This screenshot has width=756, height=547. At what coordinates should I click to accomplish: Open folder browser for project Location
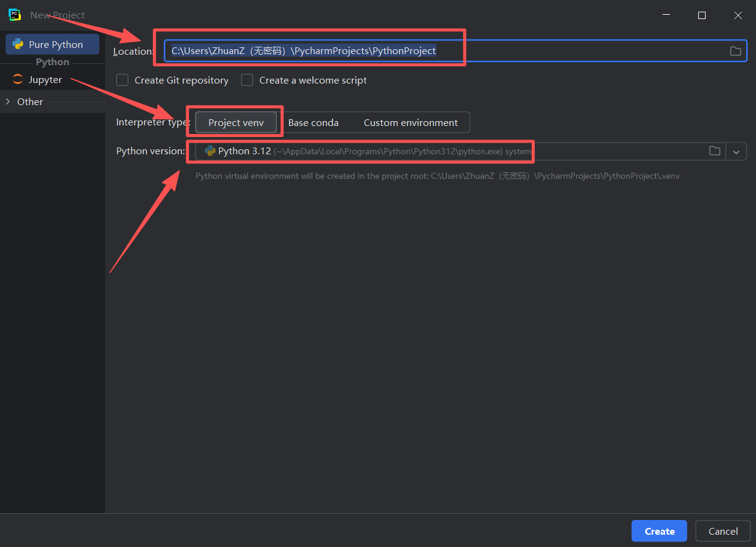[735, 51]
